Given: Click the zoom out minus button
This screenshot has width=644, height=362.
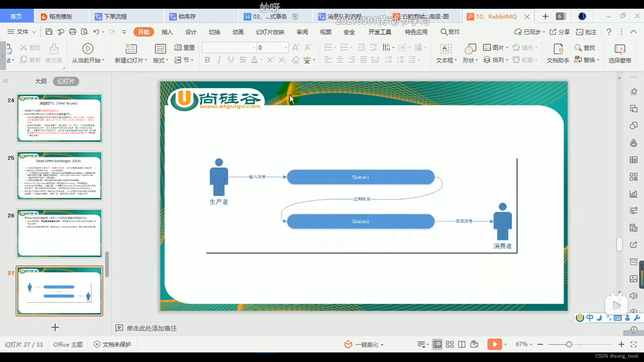Looking at the screenshot, I should 540,344.
